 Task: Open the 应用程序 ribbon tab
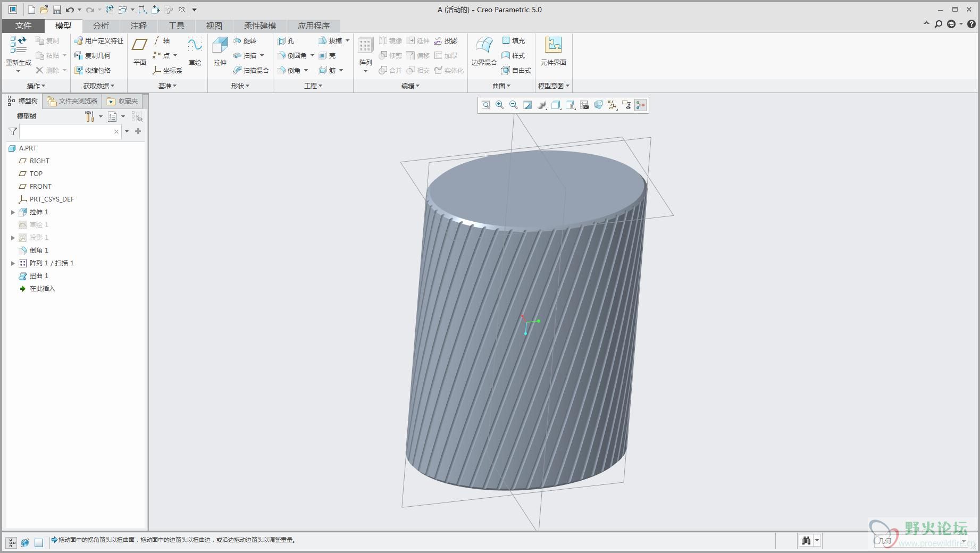[314, 26]
